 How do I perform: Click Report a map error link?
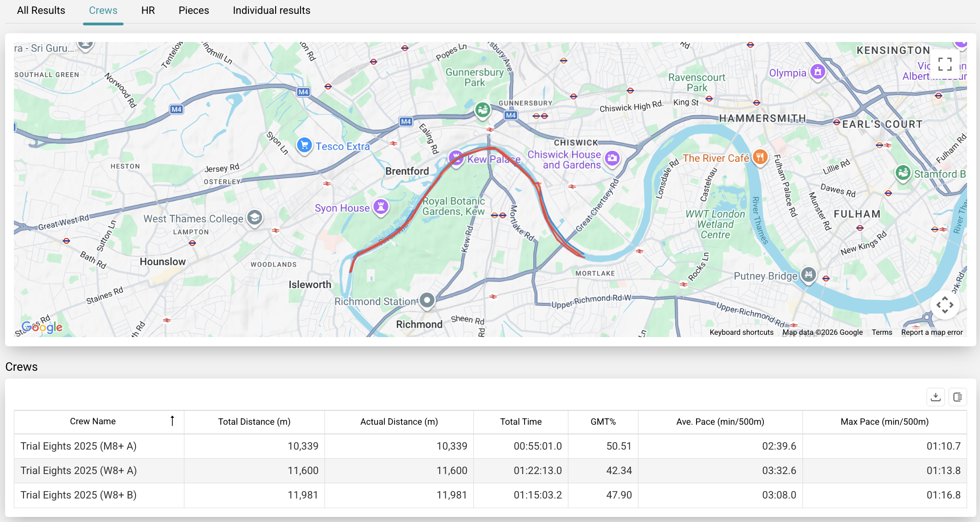932,332
